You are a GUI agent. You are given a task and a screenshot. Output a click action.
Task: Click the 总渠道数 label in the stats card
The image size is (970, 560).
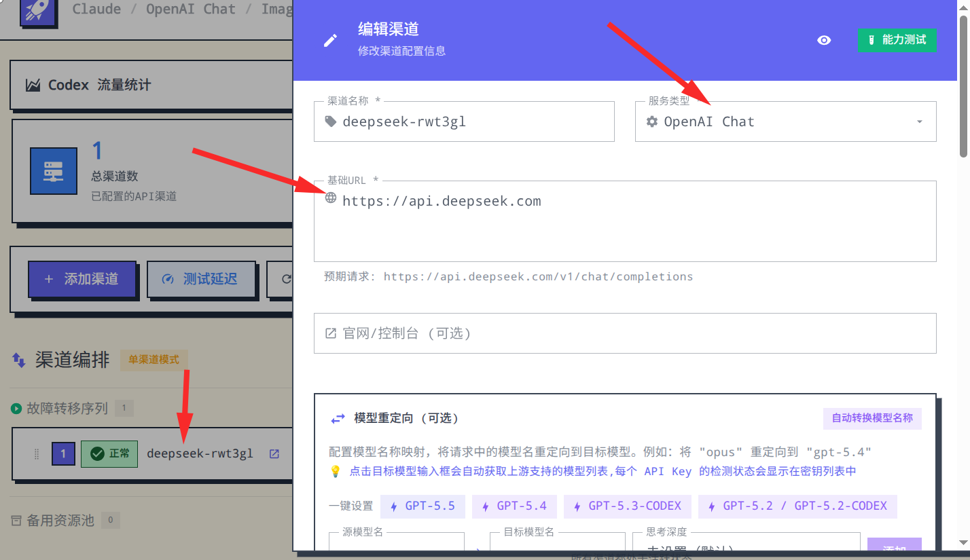(115, 176)
